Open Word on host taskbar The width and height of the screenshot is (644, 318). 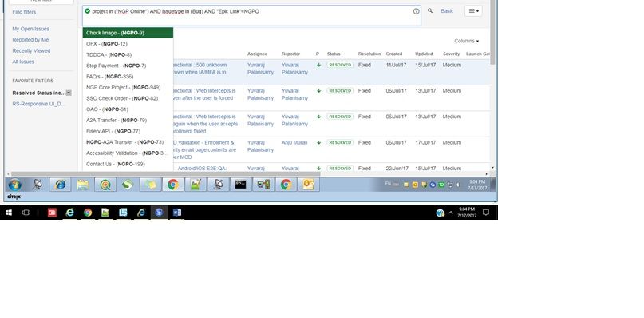pyautogui.click(x=177, y=213)
